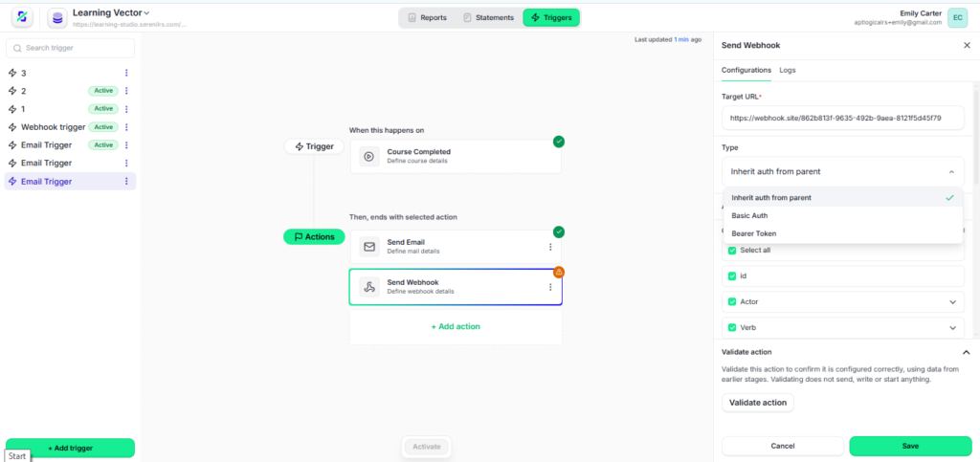Image resolution: width=980 pixels, height=462 pixels.
Task: Uncheck the Actor checkbox
Action: [732, 301]
